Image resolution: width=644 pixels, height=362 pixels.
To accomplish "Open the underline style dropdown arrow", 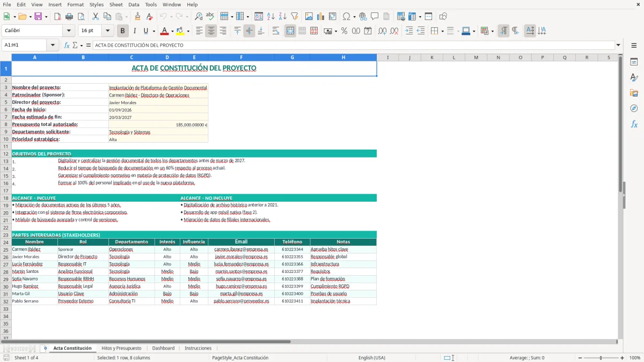I will point(153,31).
